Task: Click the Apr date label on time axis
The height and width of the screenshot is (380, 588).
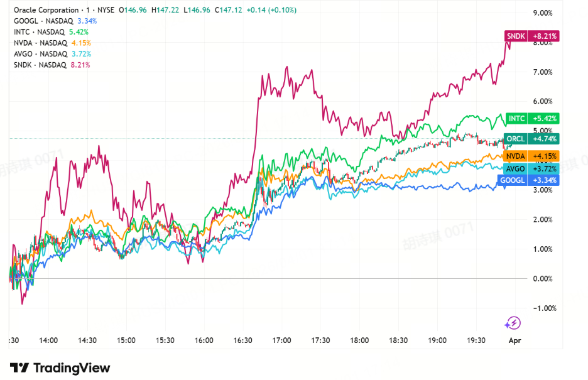Action: tap(515, 340)
